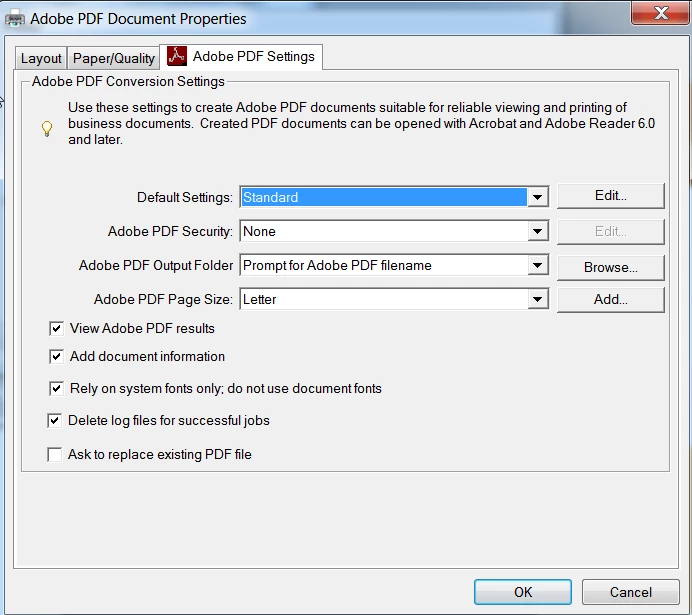Screen dimensions: 692x615
Task: Select the Standard value in Default Settings
Action: (x=384, y=197)
